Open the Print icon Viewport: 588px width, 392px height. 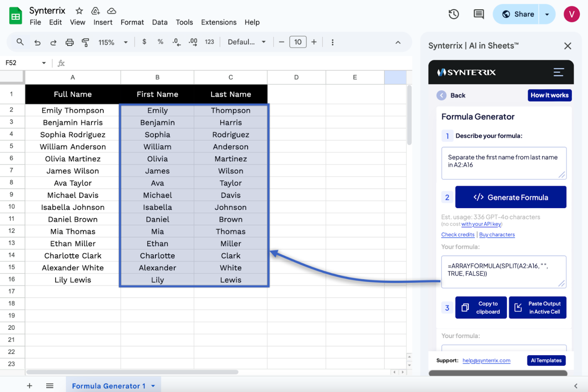tap(69, 42)
